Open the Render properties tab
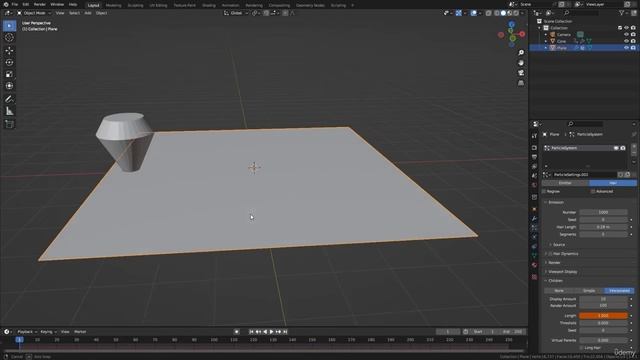640x360 pixels. click(x=534, y=148)
